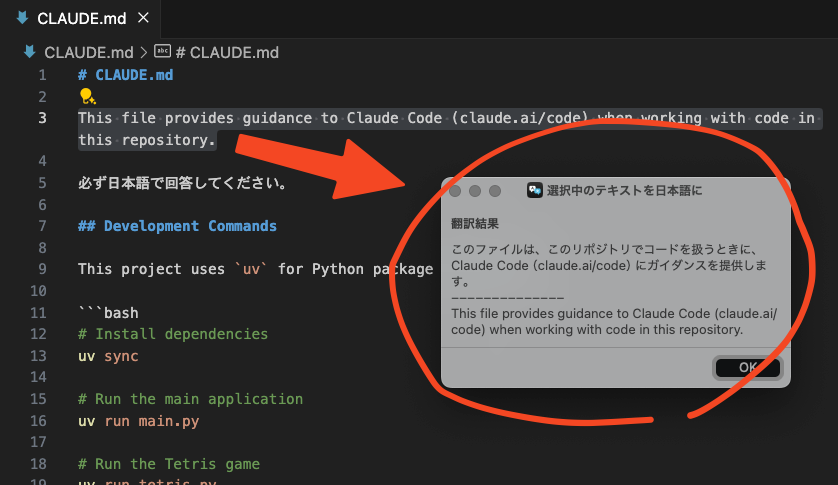
Task: Click the '# CLAUDE.md' heading on line 1
Action: 126,75
